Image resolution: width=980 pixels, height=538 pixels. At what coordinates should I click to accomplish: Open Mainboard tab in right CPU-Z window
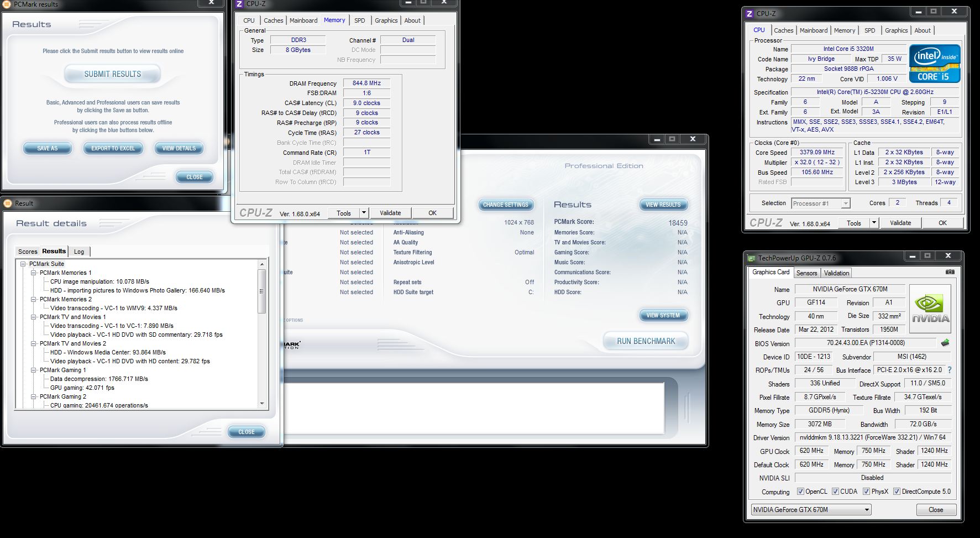[x=813, y=30]
